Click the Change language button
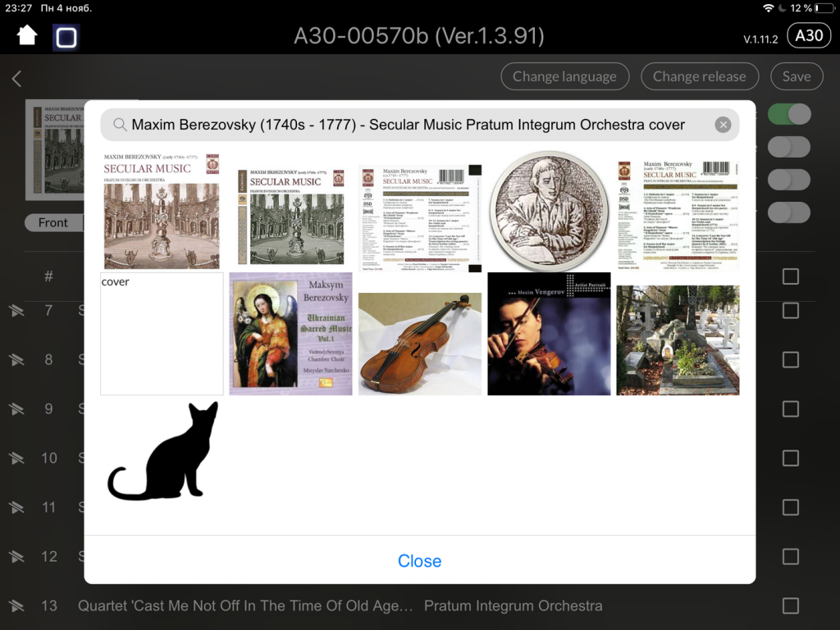 tap(564, 76)
